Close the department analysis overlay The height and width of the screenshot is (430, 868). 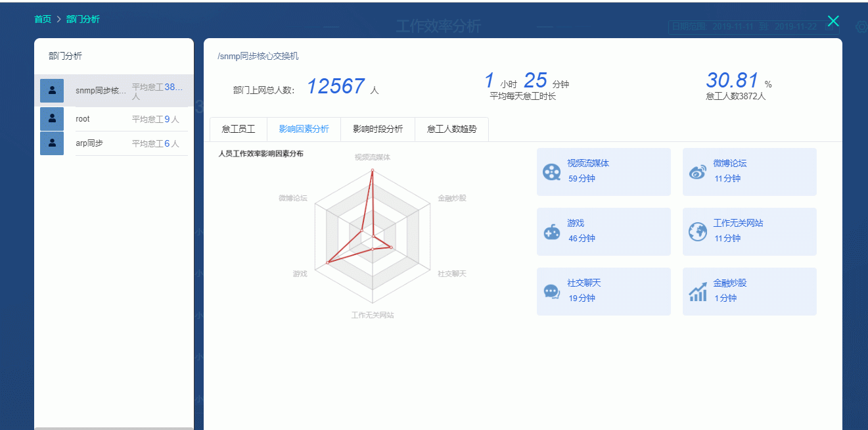click(x=833, y=21)
